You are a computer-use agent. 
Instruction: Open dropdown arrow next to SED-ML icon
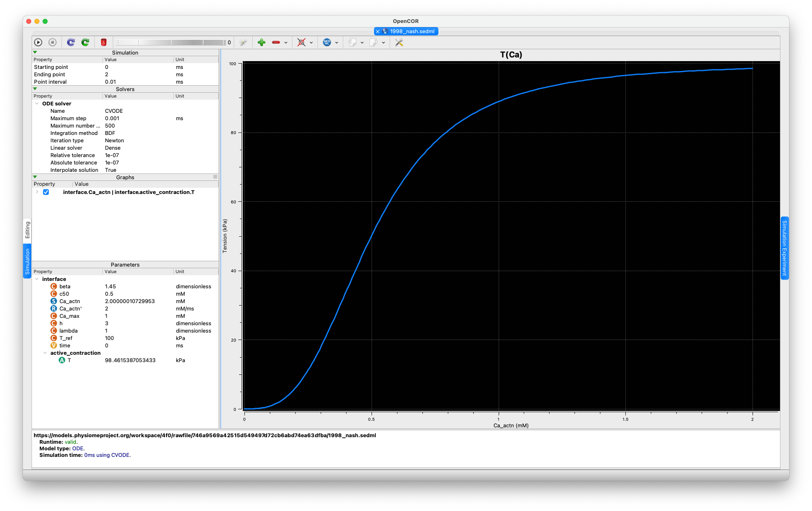tap(337, 43)
